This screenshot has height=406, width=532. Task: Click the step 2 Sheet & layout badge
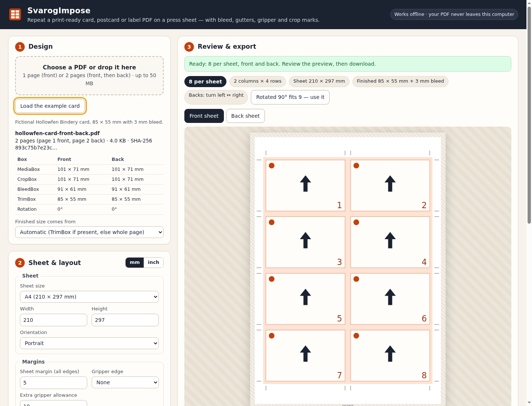coord(20,263)
